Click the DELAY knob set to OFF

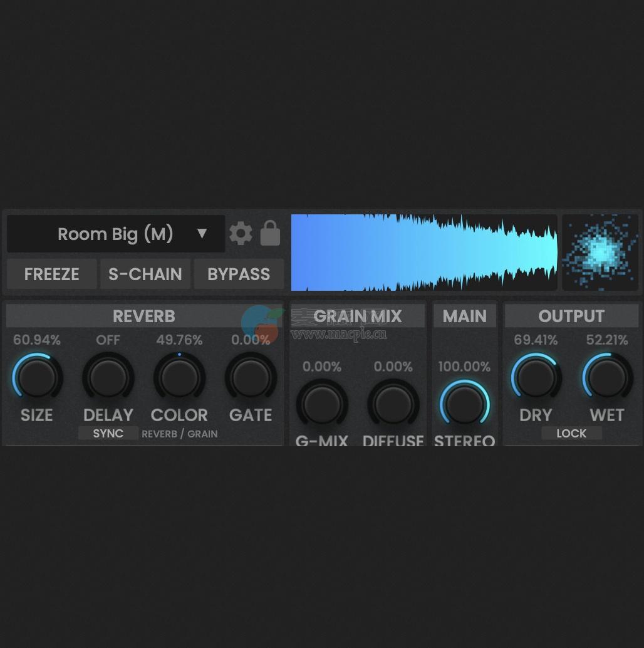[x=108, y=377]
